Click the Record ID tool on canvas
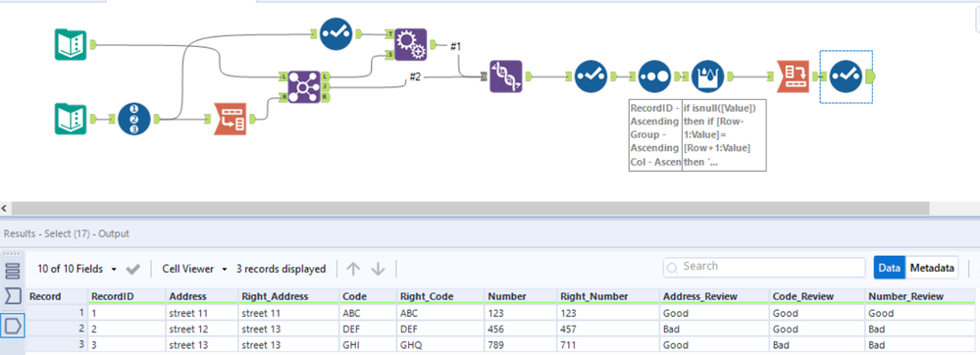The width and height of the screenshot is (980, 355). (134, 119)
